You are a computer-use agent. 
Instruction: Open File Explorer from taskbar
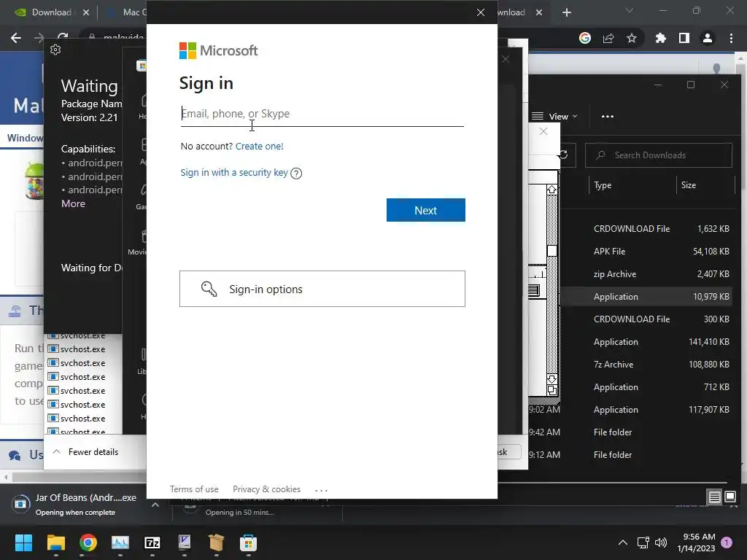point(55,542)
